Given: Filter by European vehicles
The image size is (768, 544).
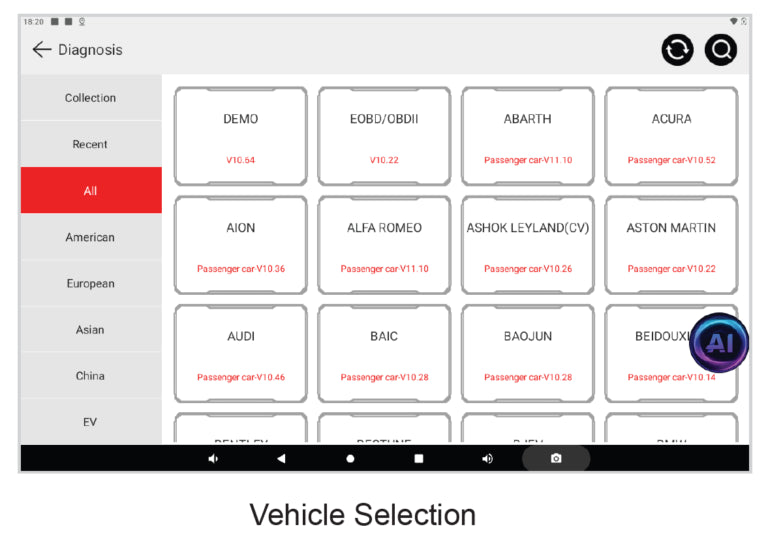Looking at the screenshot, I should coord(91,284).
